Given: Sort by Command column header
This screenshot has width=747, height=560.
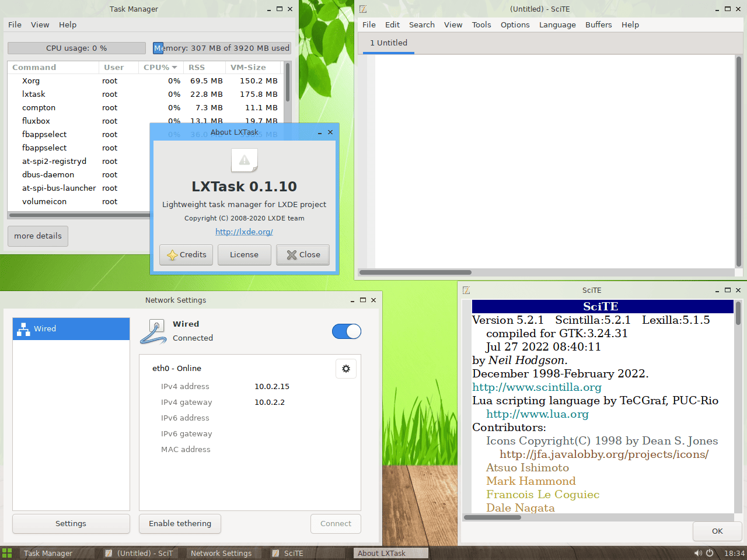Looking at the screenshot, I should (x=53, y=68).
